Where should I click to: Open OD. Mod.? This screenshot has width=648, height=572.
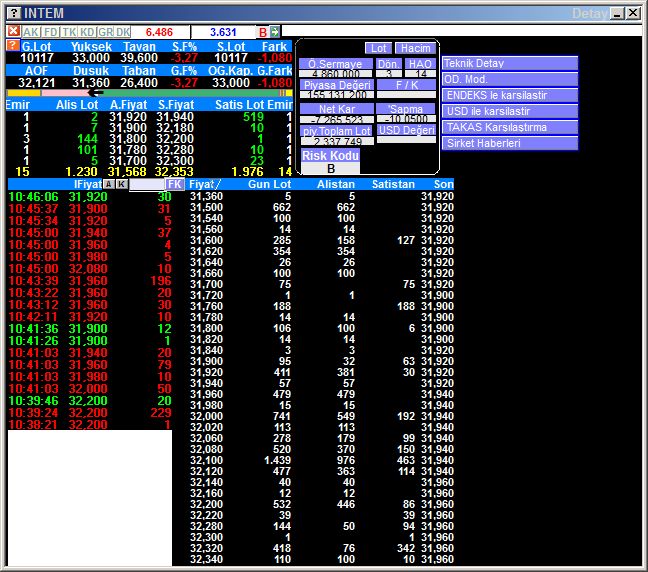[x=510, y=79]
